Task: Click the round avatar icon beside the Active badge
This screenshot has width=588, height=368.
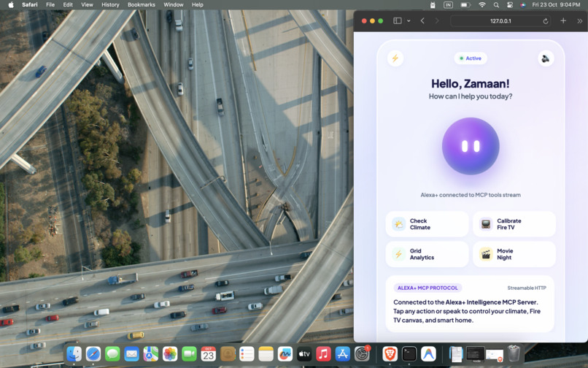Action: [546, 58]
